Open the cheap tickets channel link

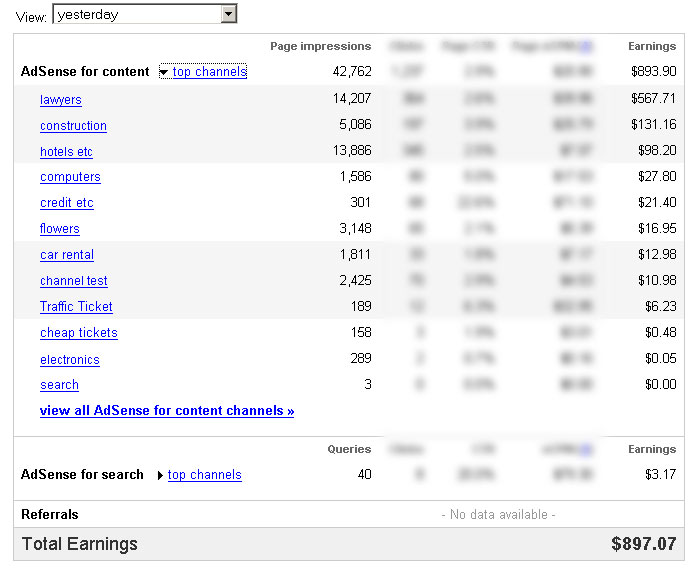point(79,333)
